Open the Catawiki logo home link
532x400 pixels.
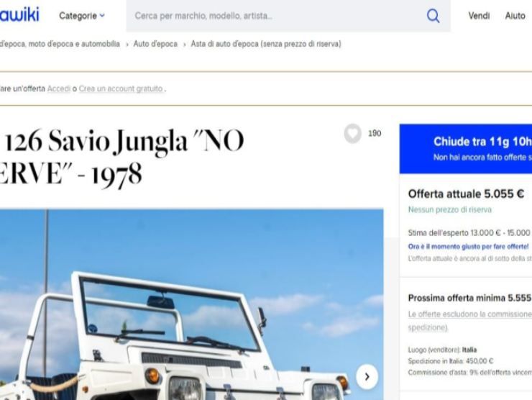point(19,14)
